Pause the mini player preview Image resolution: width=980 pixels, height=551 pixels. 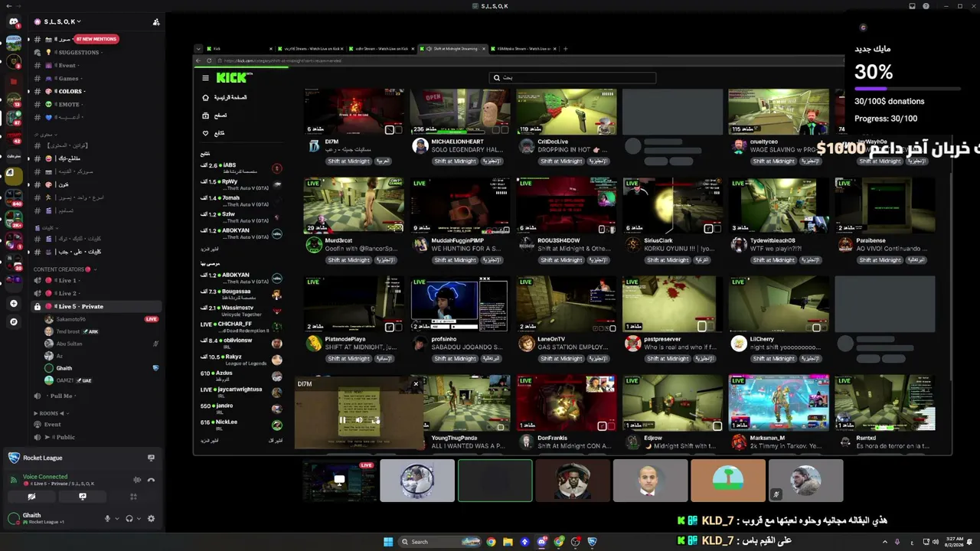tap(342, 419)
